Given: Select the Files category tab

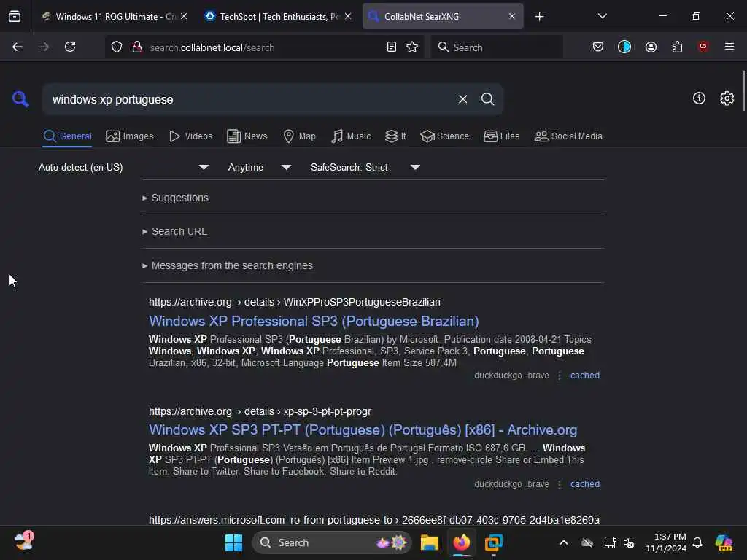Looking at the screenshot, I should click(x=501, y=136).
